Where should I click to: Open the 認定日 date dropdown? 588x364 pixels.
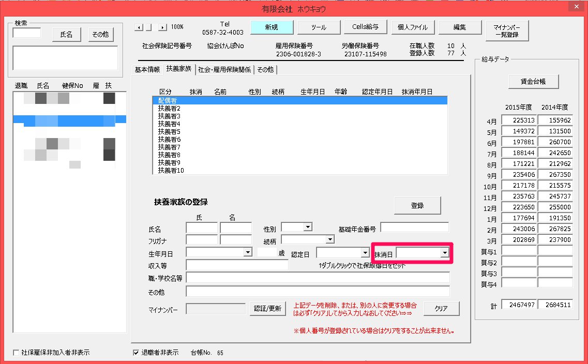coord(365,253)
